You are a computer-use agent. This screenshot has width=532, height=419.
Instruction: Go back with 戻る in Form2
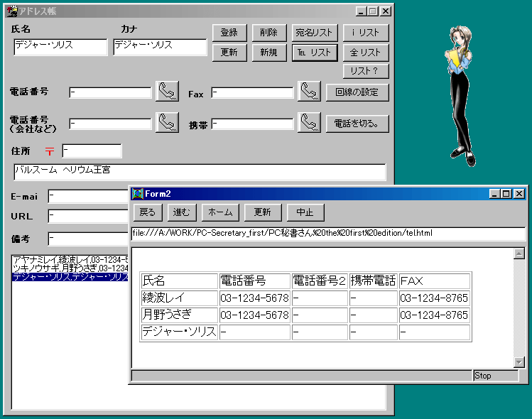coord(148,212)
